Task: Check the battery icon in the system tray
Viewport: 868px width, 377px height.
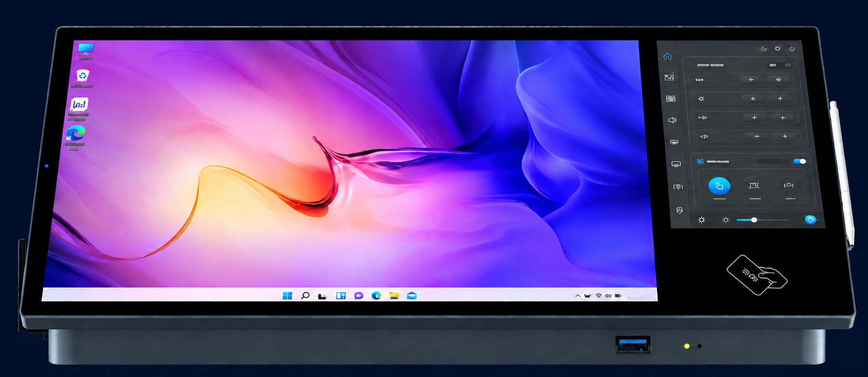Action: 618,296
